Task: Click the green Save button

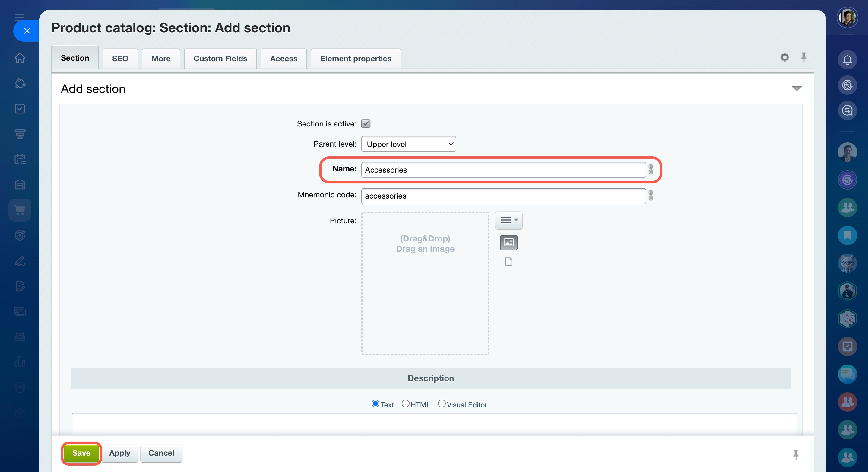Action: pos(81,453)
